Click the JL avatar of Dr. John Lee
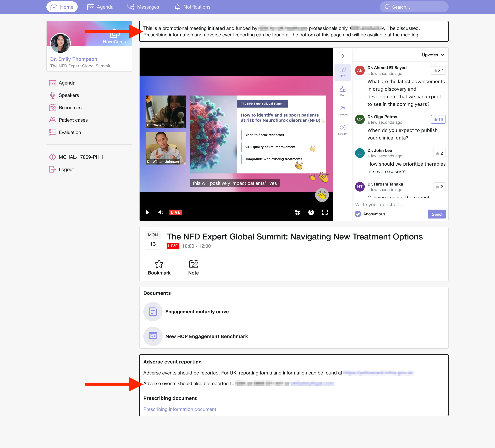The height and width of the screenshot is (448, 495). coord(360,153)
